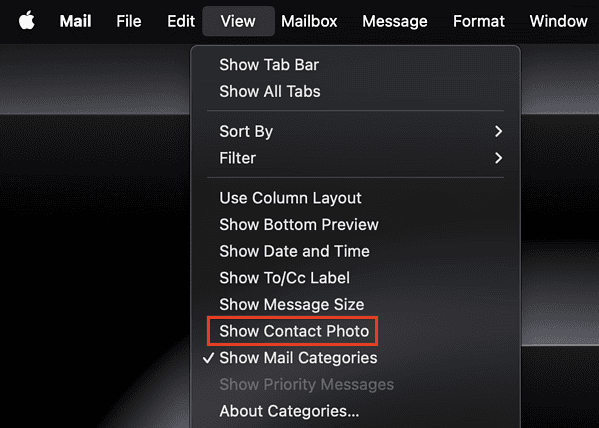This screenshot has width=599, height=428.
Task: Expand the Filter submenu arrow
Action: click(x=498, y=158)
